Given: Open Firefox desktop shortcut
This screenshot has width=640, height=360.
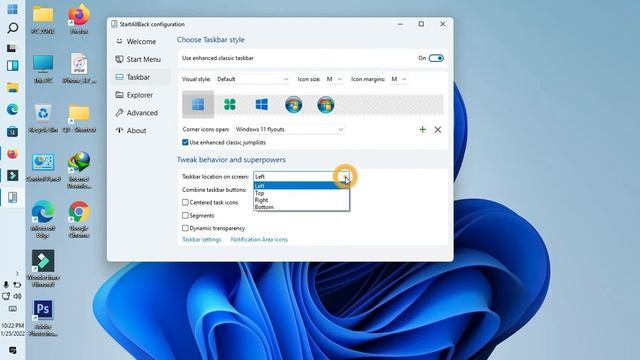Looking at the screenshot, I should [x=79, y=19].
